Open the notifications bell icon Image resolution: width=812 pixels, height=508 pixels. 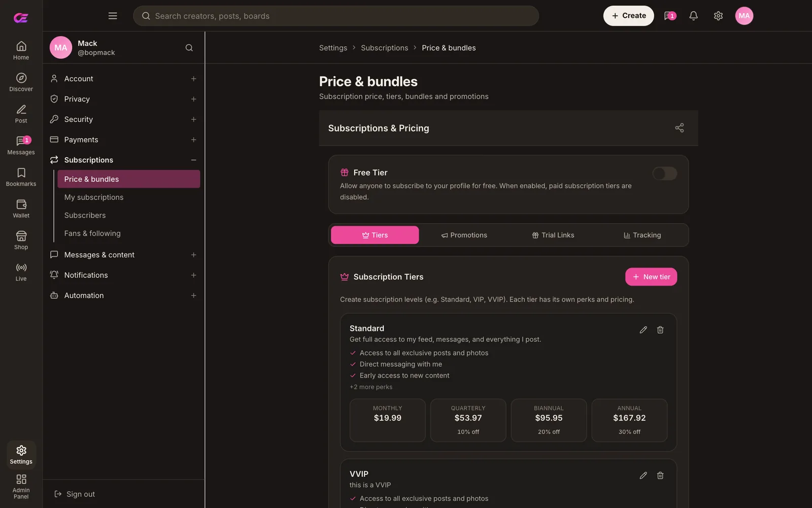point(693,16)
